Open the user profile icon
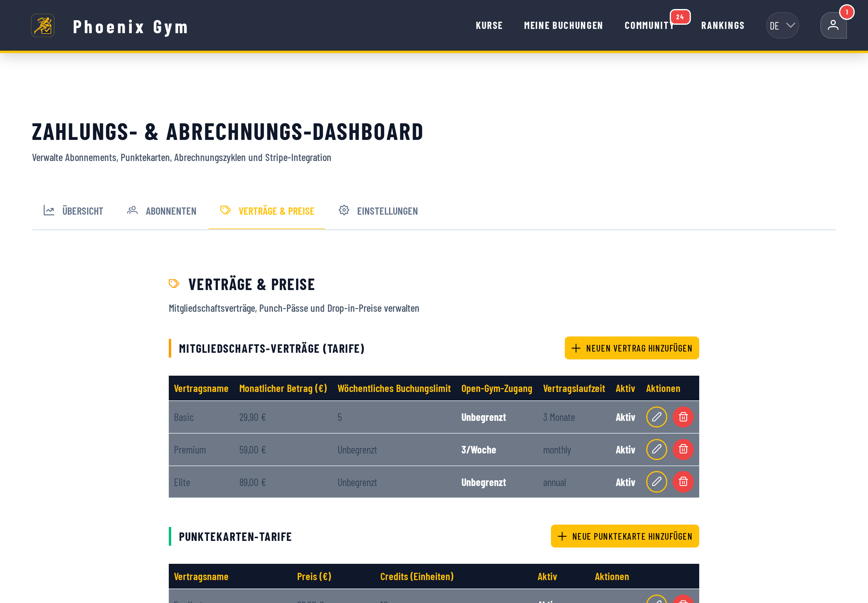The height and width of the screenshot is (603, 868). click(833, 25)
